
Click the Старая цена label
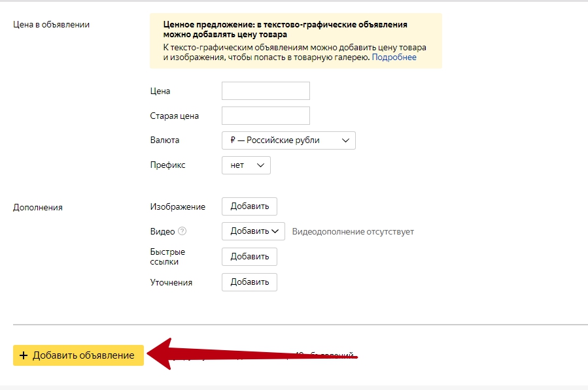click(x=175, y=116)
